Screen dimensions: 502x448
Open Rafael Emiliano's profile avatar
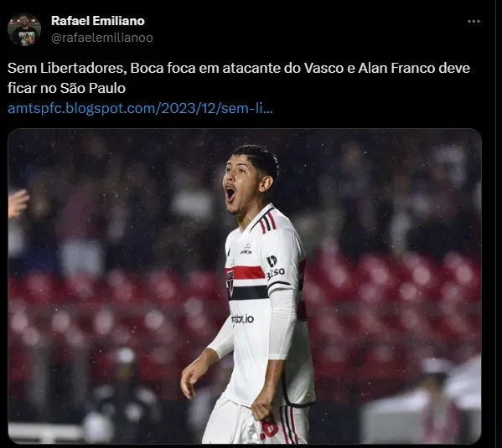click(24, 29)
